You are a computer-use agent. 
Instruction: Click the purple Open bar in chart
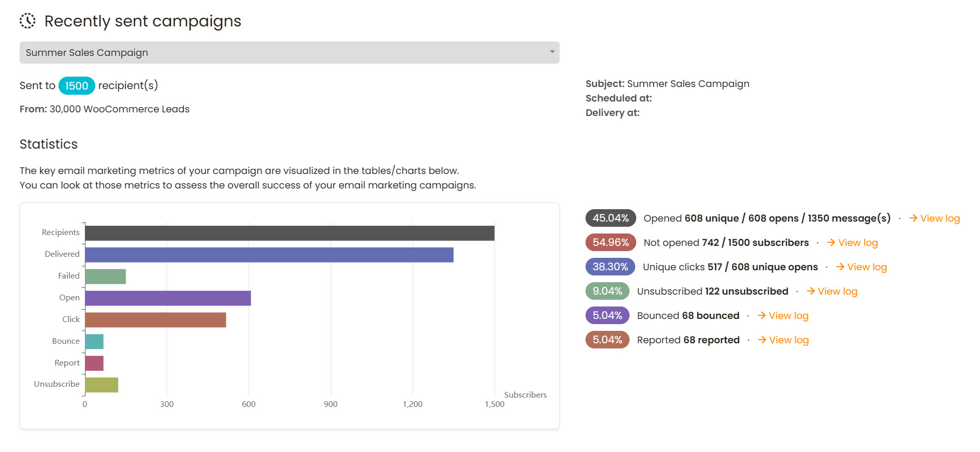(168, 298)
